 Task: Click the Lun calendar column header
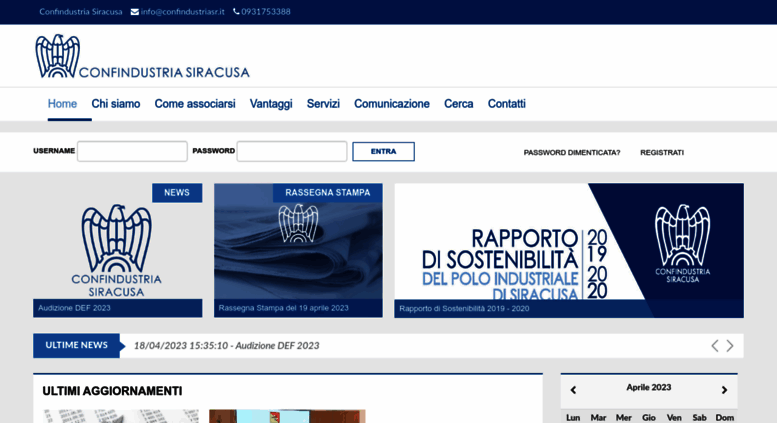573,418
